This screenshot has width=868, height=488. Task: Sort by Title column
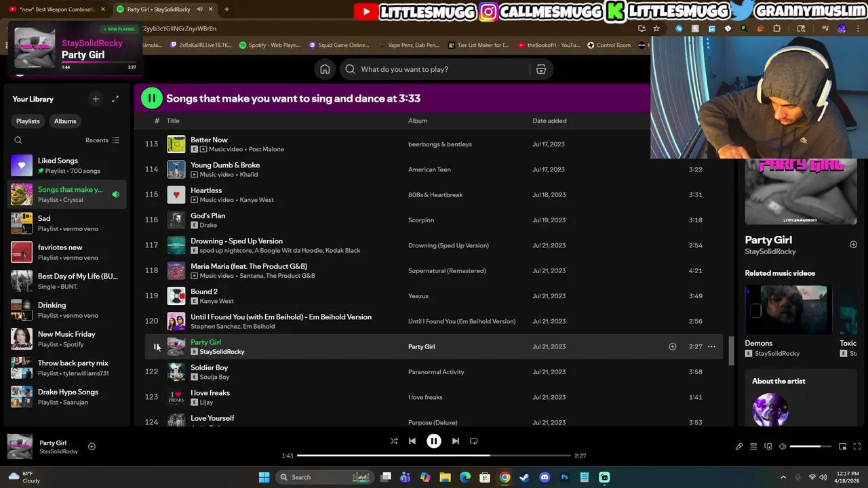tap(173, 121)
